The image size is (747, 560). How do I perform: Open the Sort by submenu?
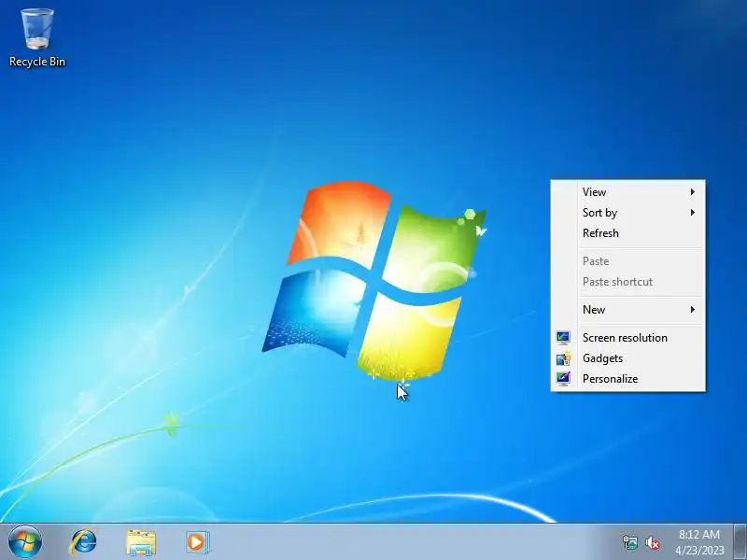627,213
